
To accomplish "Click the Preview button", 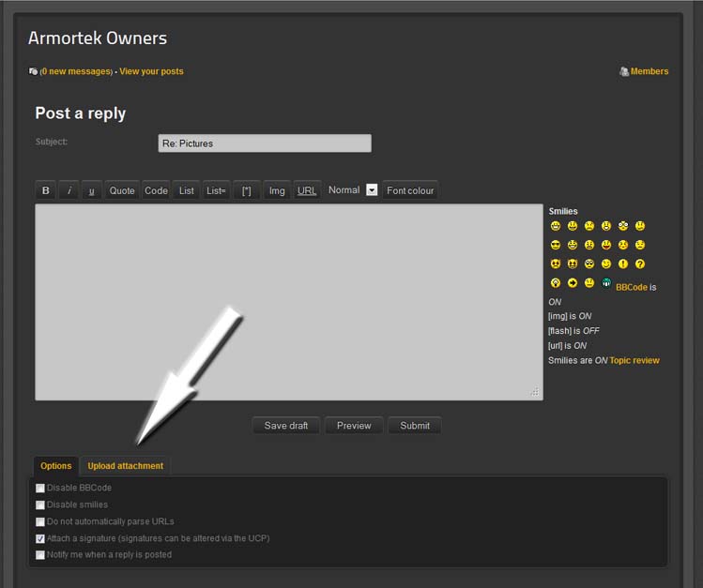I will coord(354,426).
